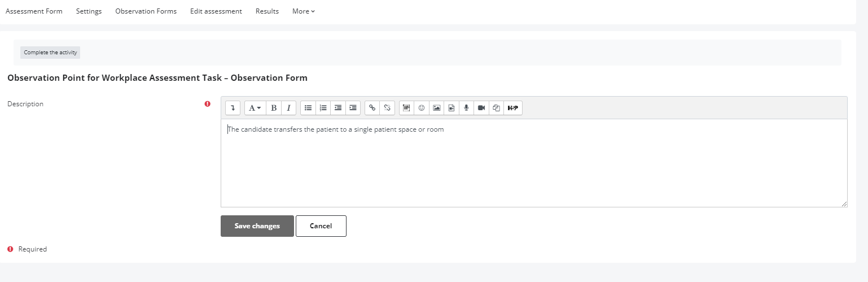The width and height of the screenshot is (868, 282).
Task: Insert an unordered bullet list
Action: (x=308, y=108)
